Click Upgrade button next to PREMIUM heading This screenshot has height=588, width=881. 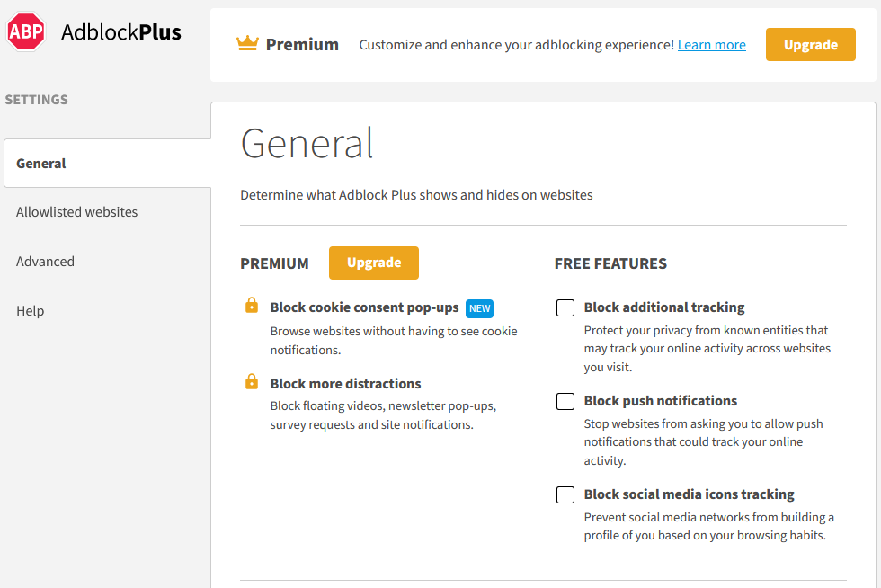click(373, 263)
